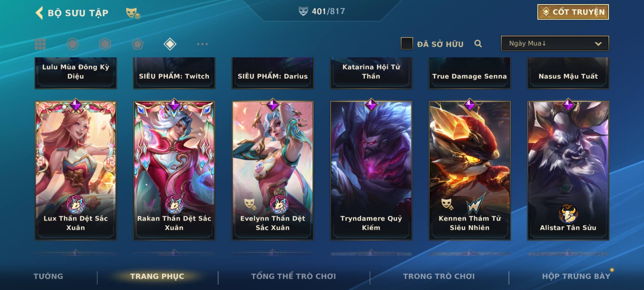Select the highlighted diamond rarity filter
The width and height of the screenshot is (644, 290).
pyautogui.click(x=170, y=44)
